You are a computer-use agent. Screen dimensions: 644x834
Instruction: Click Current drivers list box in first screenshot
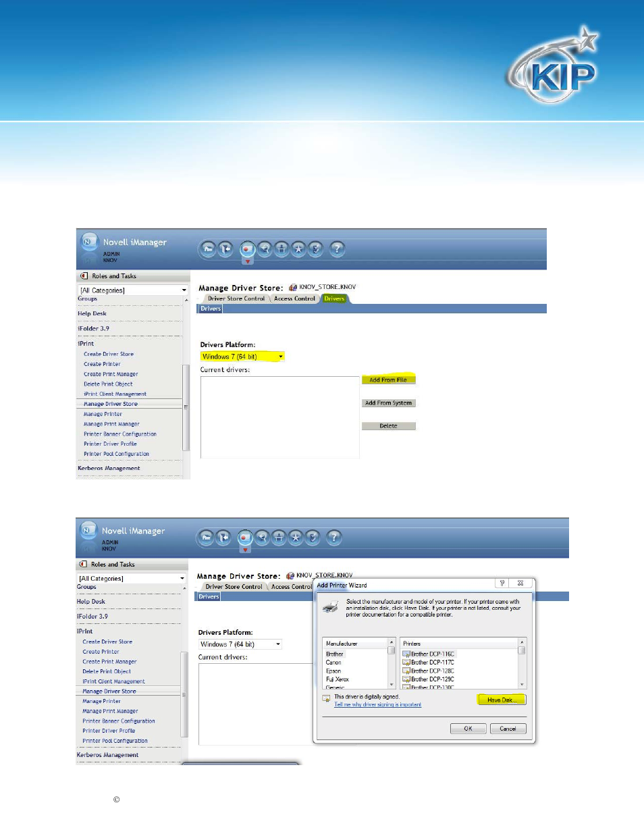(x=280, y=417)
